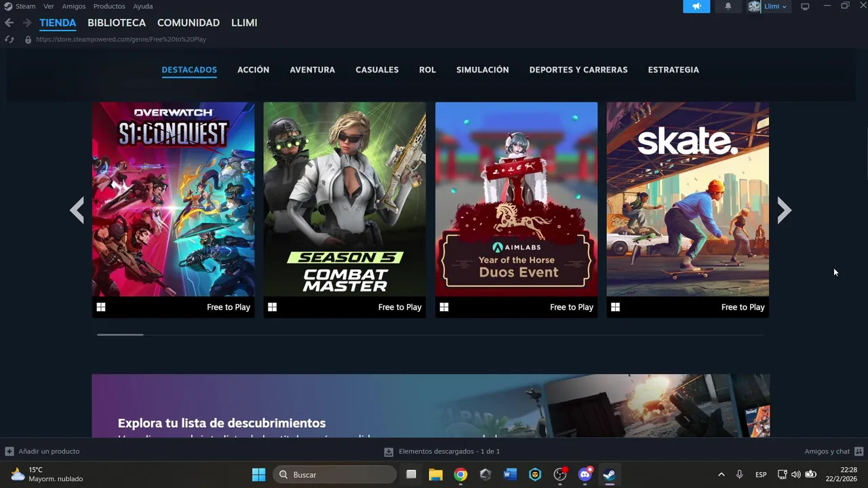This screenshot has height=488, width=868.
Task: Go forward with the right arrow navigation icon
Action: click(26, 22)
